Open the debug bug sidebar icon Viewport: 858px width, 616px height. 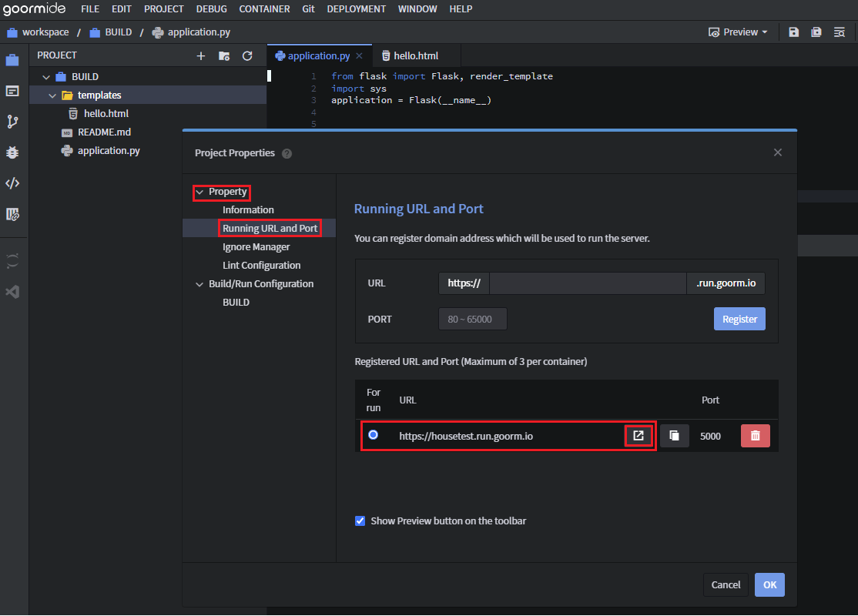click(x=12, y=152)
